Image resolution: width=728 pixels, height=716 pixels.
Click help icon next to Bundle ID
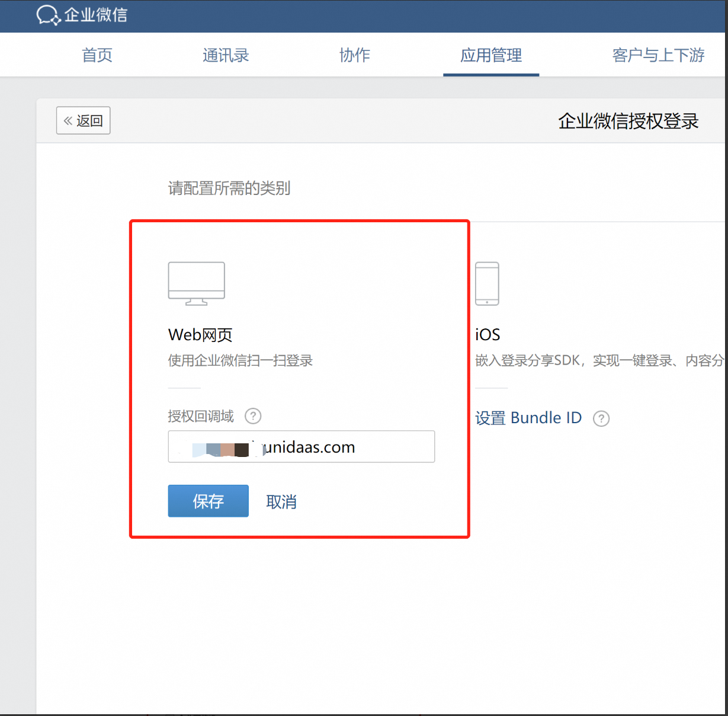601,418
